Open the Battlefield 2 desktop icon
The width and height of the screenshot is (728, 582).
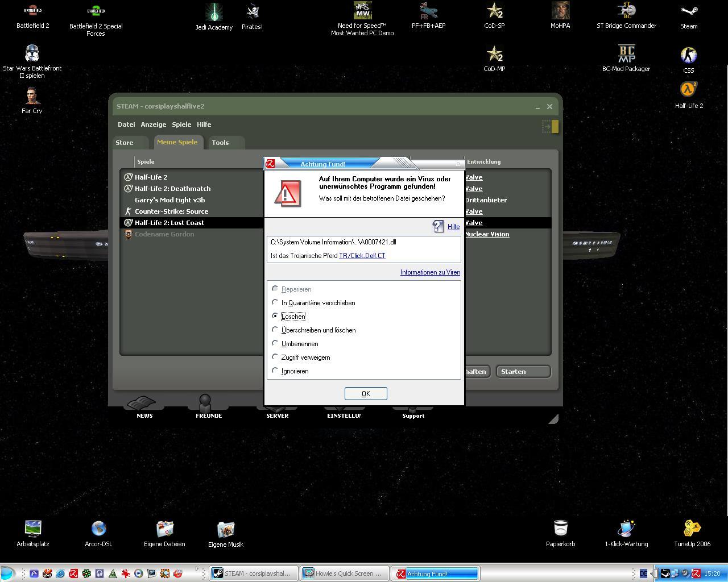(x=32, y=12)
